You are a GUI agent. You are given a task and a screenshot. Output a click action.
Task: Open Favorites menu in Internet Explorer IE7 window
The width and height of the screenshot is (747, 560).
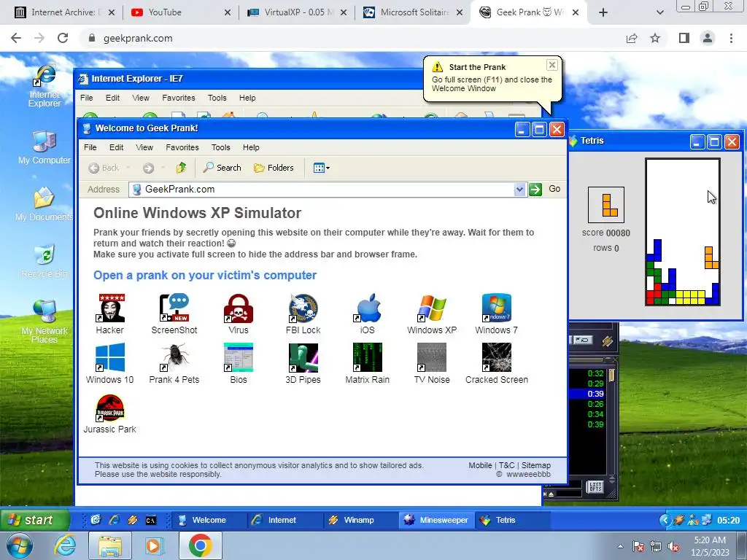(x=179, y=98)
